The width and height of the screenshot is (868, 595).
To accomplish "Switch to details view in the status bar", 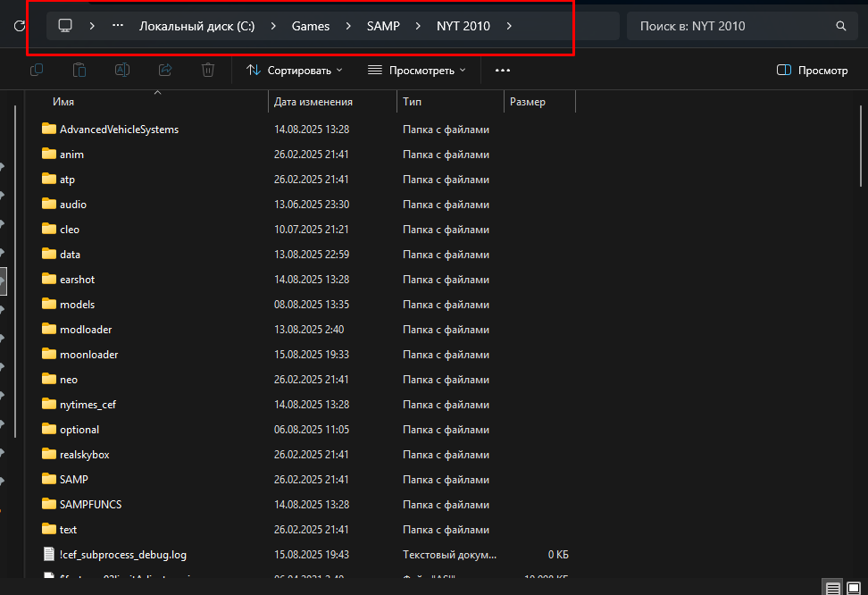I will click(x=832, y=587).
